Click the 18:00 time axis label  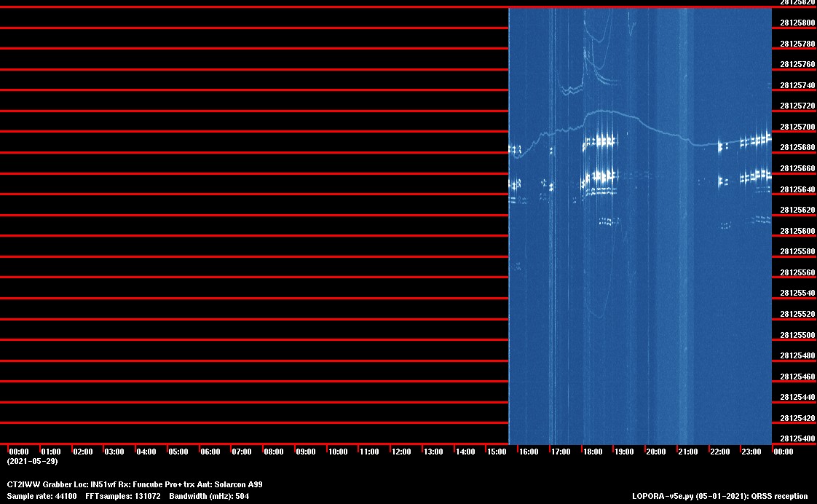click(593, 452)
